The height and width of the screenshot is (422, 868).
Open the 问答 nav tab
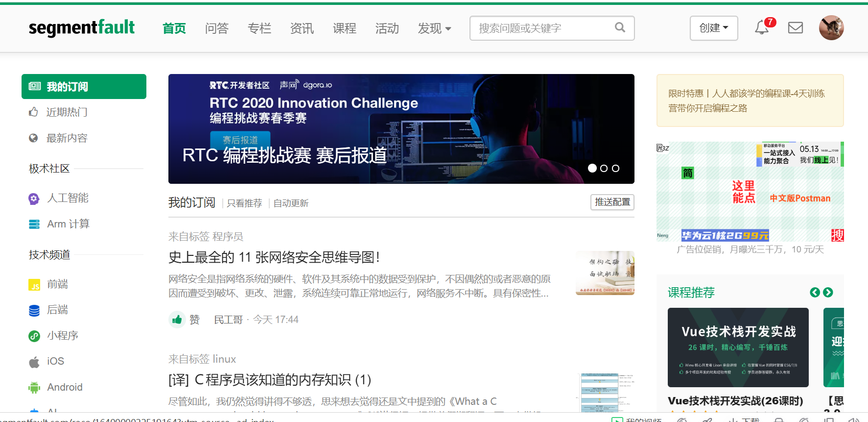click(x=217, y=28)
